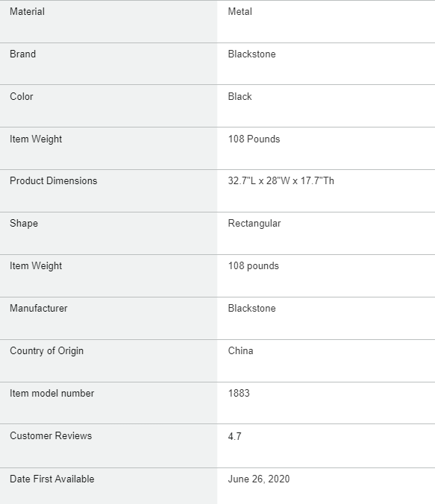This screenshot has width=435, height=504.
Task: Click Blackstone in the Brand row
Action: coord(251,54)
